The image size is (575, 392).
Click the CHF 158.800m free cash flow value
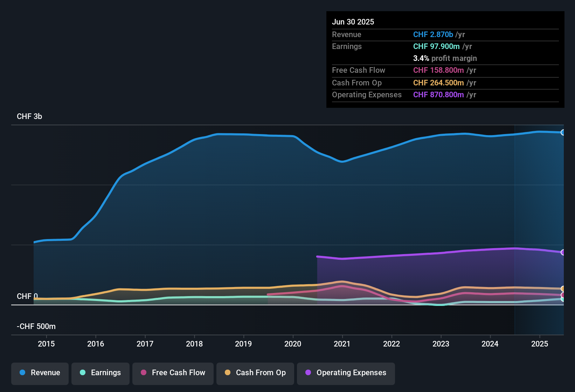coord(438,70)
